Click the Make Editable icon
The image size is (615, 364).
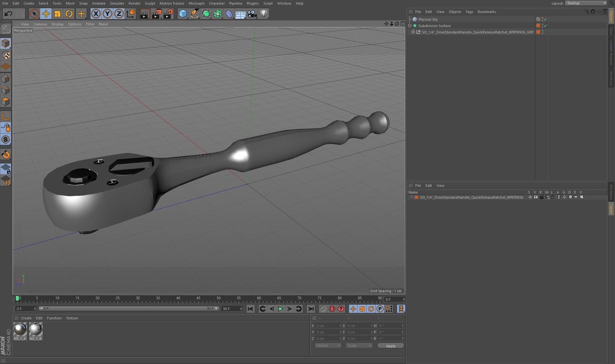tap(6, 29)
